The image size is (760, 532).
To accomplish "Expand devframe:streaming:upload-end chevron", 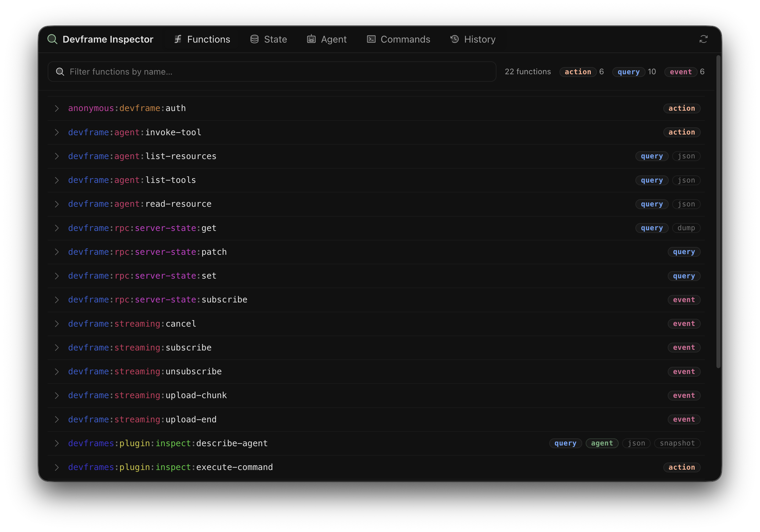I will click(57, 419).
